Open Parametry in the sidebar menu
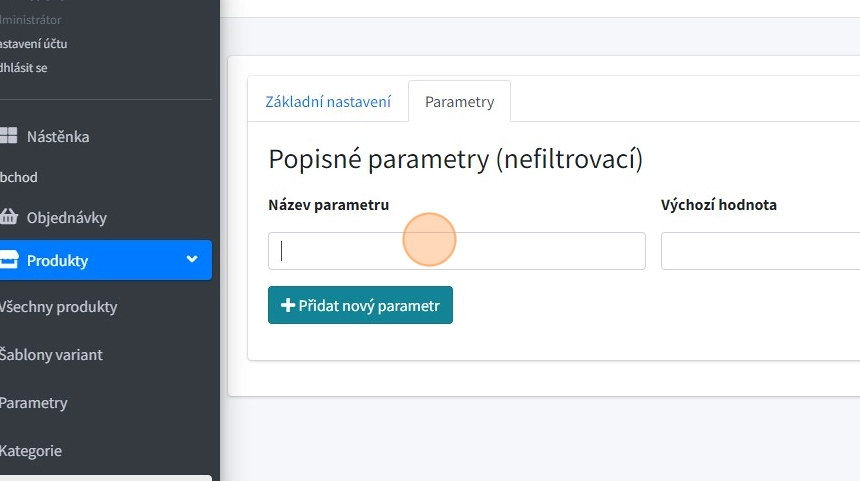The height and width of the screenshot is (481, 860). coord(34,403)
